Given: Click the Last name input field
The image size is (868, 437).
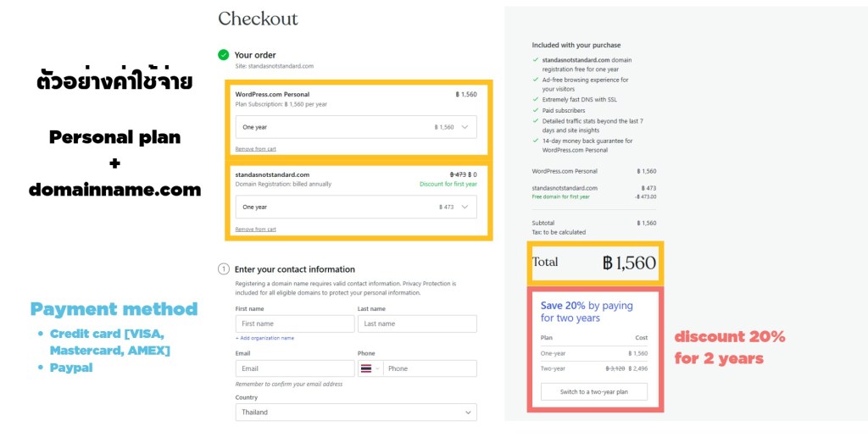Looking at the screenshot, I should click(417, 324).
